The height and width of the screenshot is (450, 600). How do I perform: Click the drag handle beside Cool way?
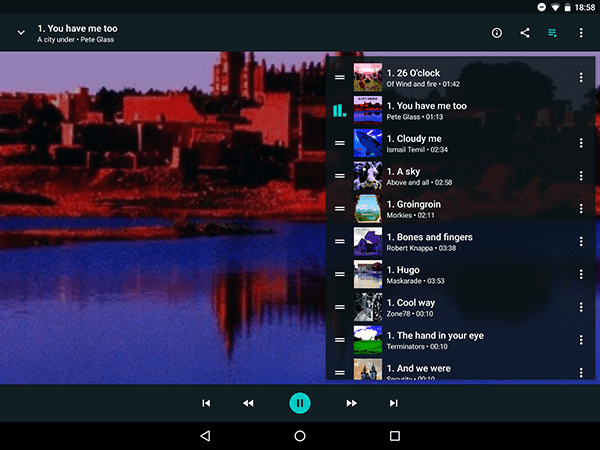click(x=340, y=308)
